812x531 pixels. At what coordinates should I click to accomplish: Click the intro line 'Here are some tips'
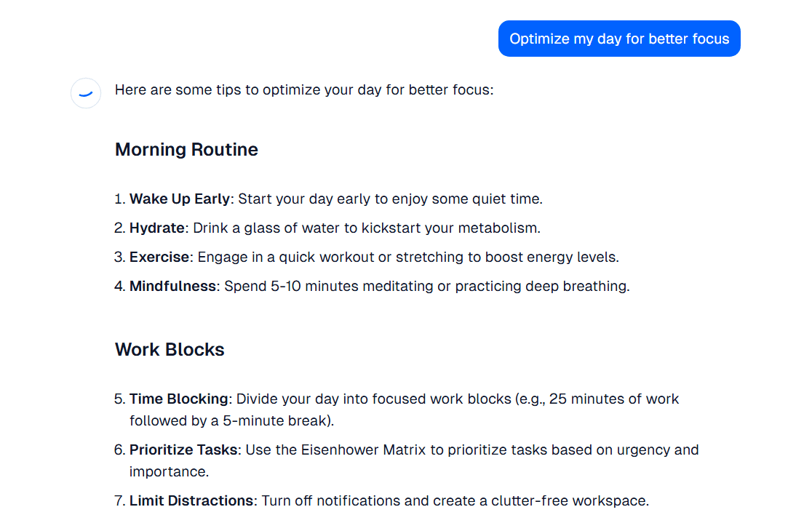[x=304, y=90]
